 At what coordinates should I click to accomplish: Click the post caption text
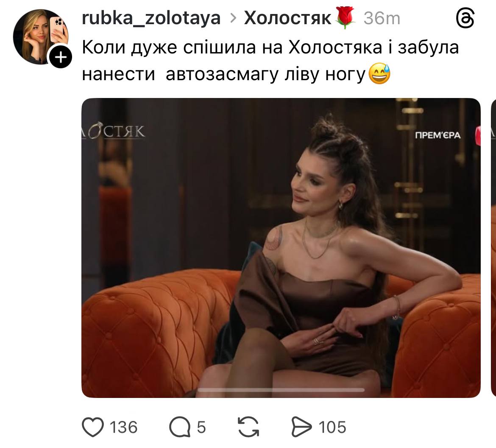coord(270,61)
